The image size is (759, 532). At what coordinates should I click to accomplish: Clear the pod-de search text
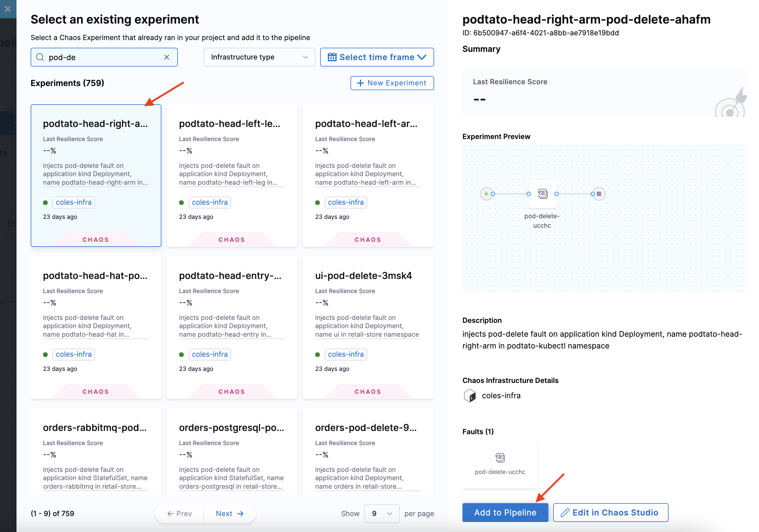pos(167,57)
